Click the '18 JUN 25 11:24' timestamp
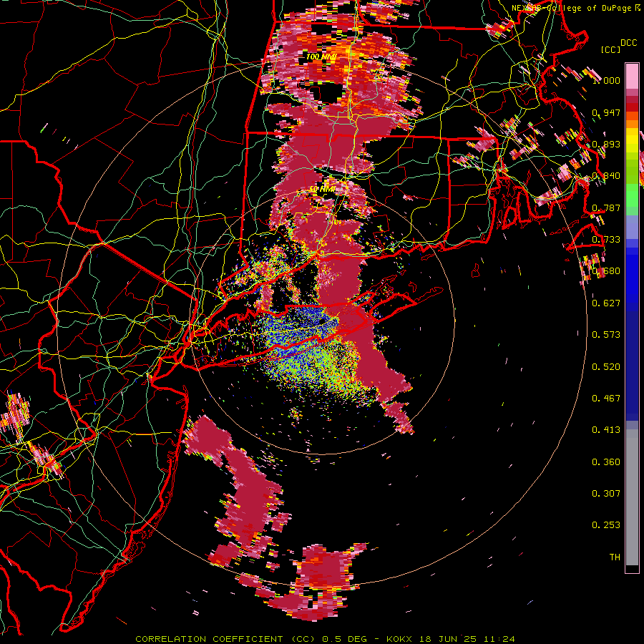The width and height of the screenshot is (644, 644). pos(467,639)
